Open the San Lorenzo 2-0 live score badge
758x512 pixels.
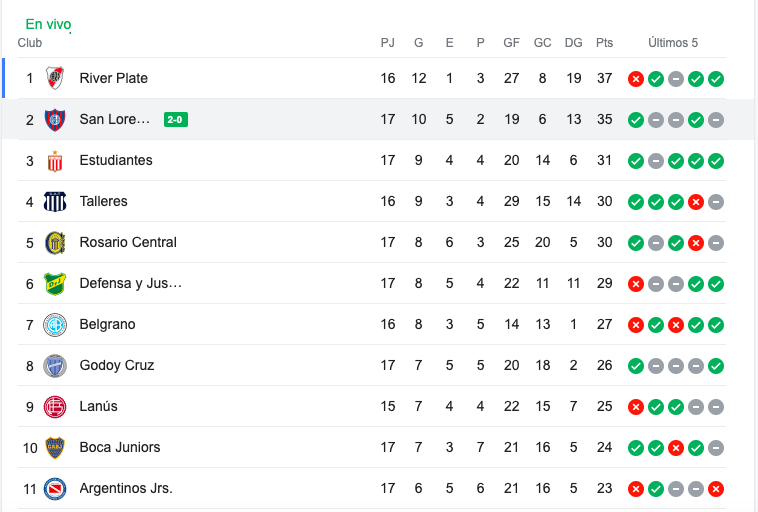click(175, 119)
